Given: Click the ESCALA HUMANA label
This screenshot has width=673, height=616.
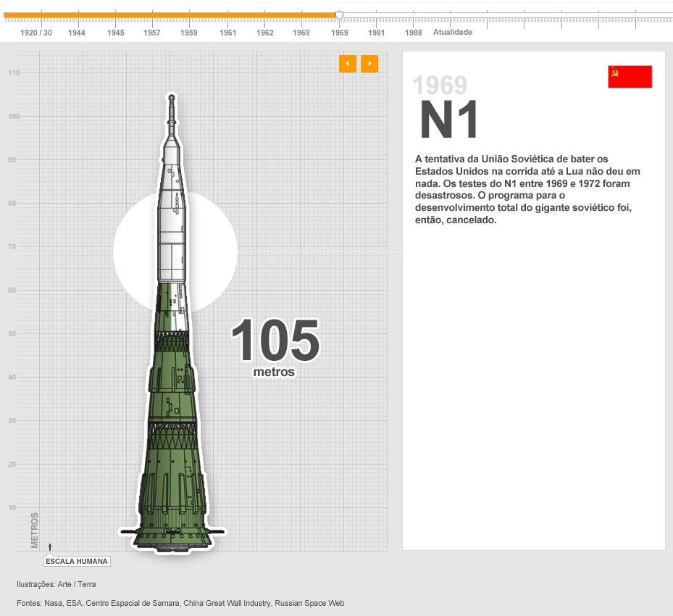Looking at the screenshot, I should point(77,561).
